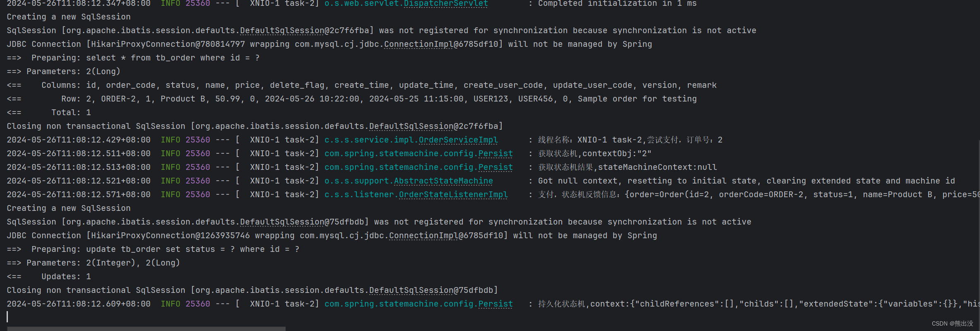Open the AbstractStateMachine class link
The height and width of the screenshot is (331, 980).
click(x=443, y=181)
